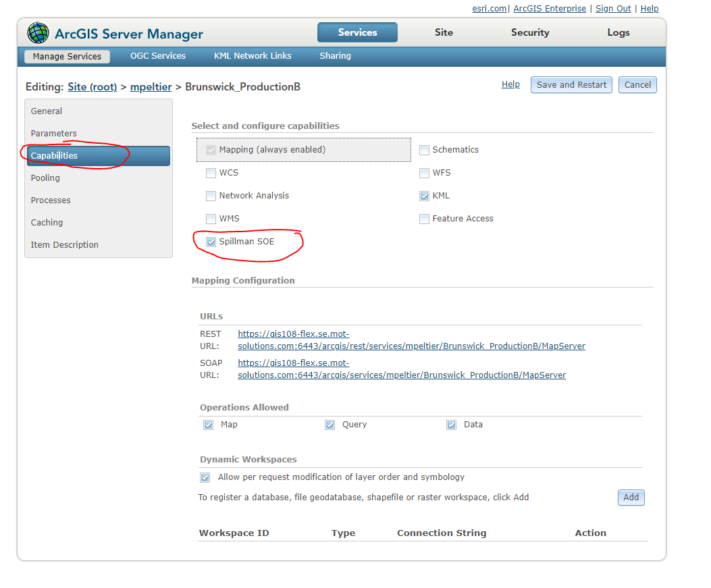Open the Pooling settings section

(x=99, y=178)
